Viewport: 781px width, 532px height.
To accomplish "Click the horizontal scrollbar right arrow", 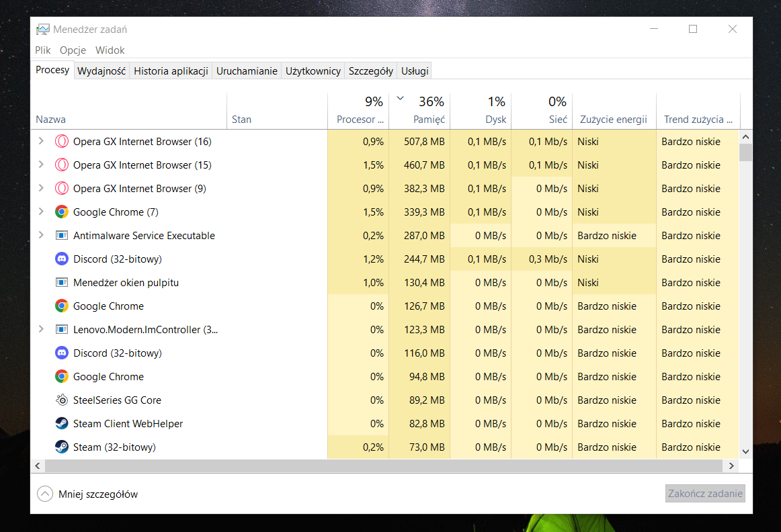I will (x=731, y=465).
